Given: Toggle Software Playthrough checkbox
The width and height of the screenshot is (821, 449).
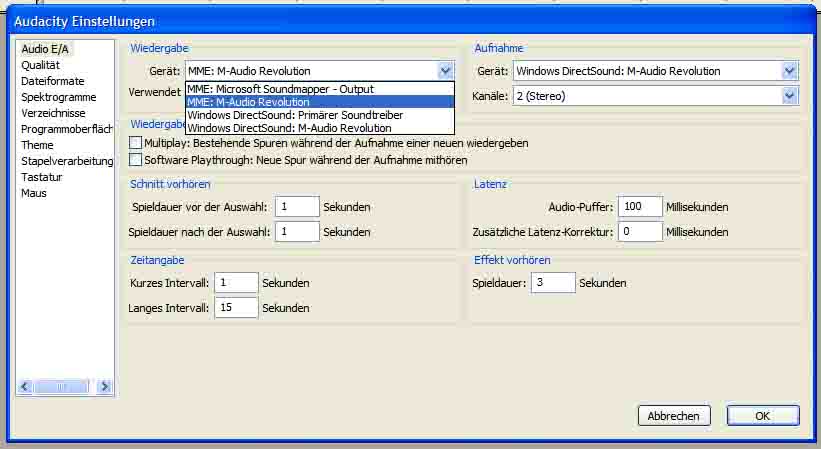Looking at the screenshot, I should [136, 159].
